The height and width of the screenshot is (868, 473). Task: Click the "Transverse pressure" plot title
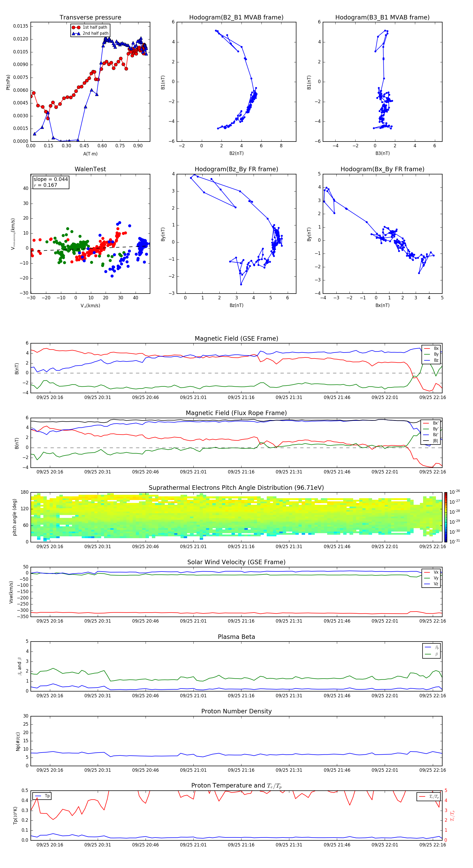[x=90, y=18]
